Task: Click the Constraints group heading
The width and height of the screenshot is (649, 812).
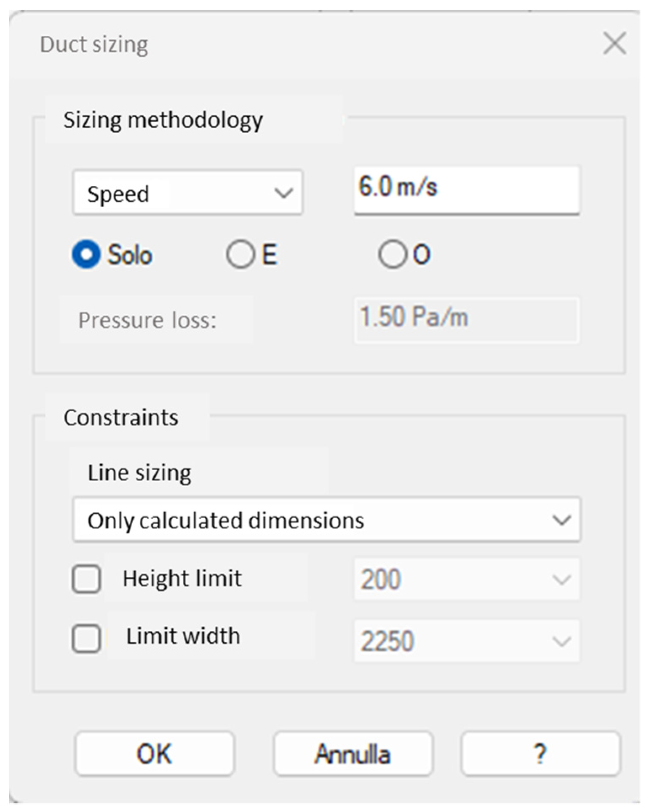Action: click(121, 418)
